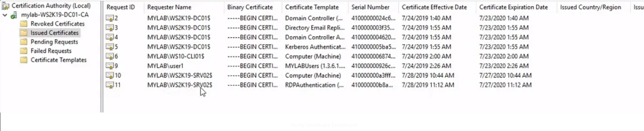The height and width of the screenshot is (131, 644).
Task: Select the MYLAB\user1 requester row
Action: pyautogui.click(x=165, y=66)
